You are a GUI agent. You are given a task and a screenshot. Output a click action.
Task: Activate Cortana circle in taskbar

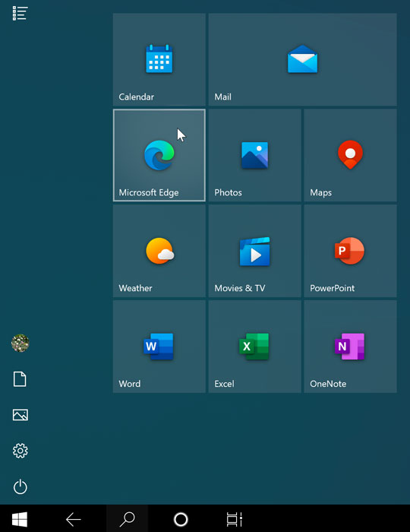[181, 519]
